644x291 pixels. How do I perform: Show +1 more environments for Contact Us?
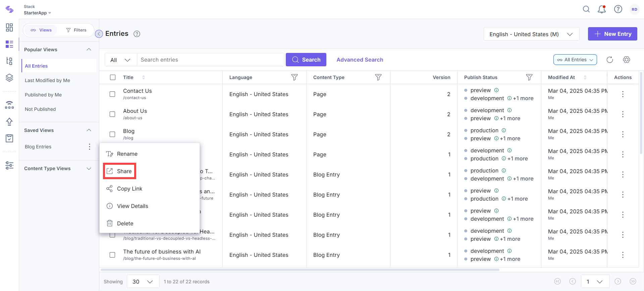tap(523, 98)
